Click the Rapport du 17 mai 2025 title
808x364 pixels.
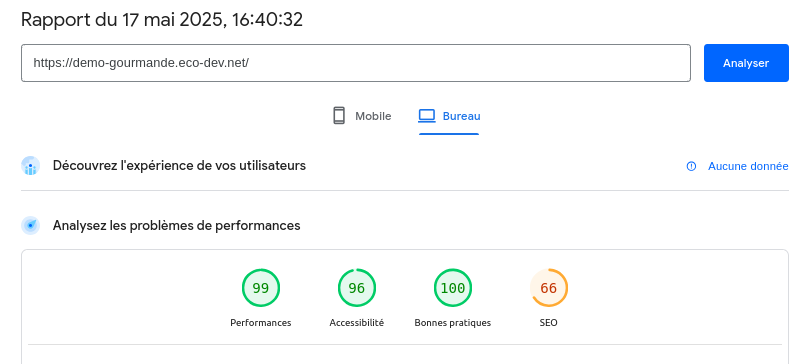162,20
